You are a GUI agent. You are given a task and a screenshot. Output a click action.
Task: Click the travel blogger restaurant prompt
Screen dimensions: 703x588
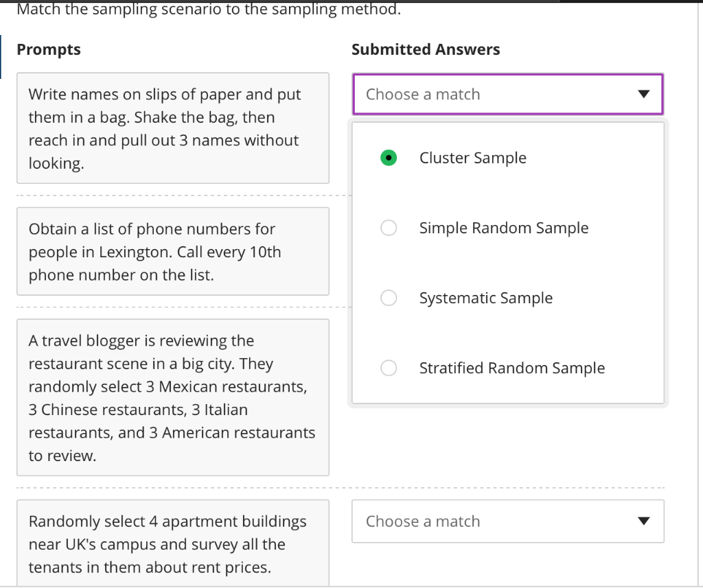pyautogui.click(x=173, y=397)
